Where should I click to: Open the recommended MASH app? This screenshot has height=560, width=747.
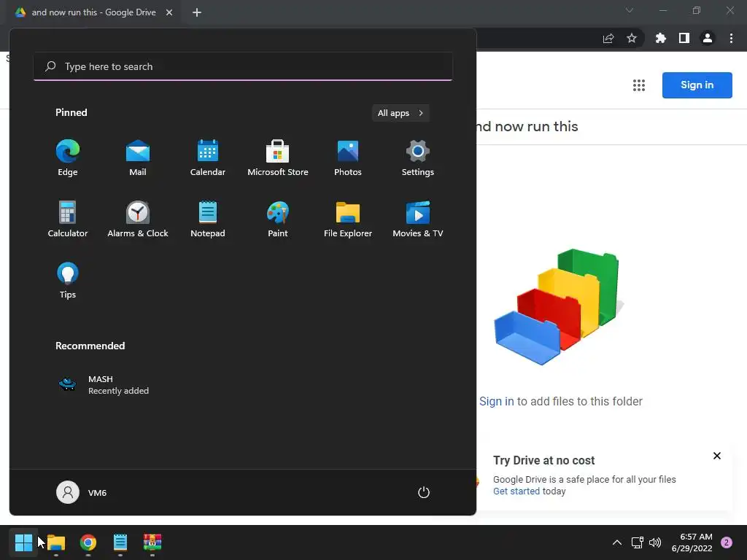(x=104, y=385)
